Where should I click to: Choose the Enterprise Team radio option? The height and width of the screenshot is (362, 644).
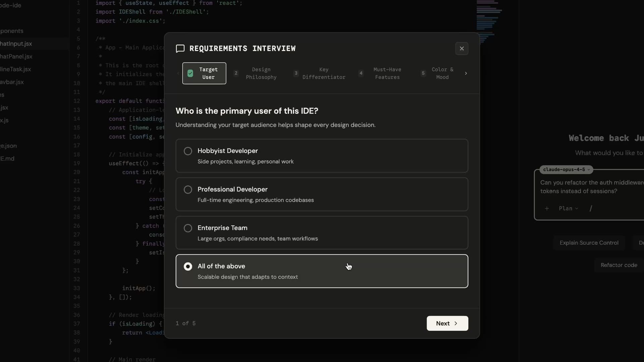pyautogui.click(x=188, y=228)
